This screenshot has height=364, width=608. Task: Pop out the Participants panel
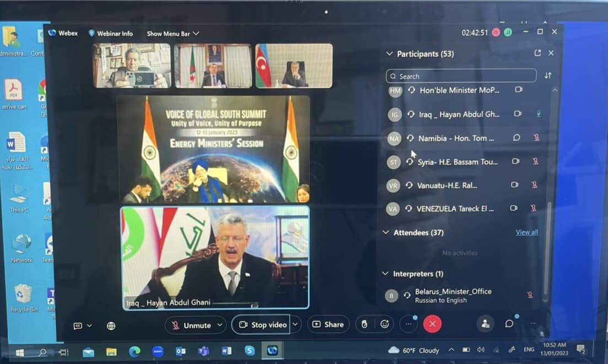coord(537,53)
